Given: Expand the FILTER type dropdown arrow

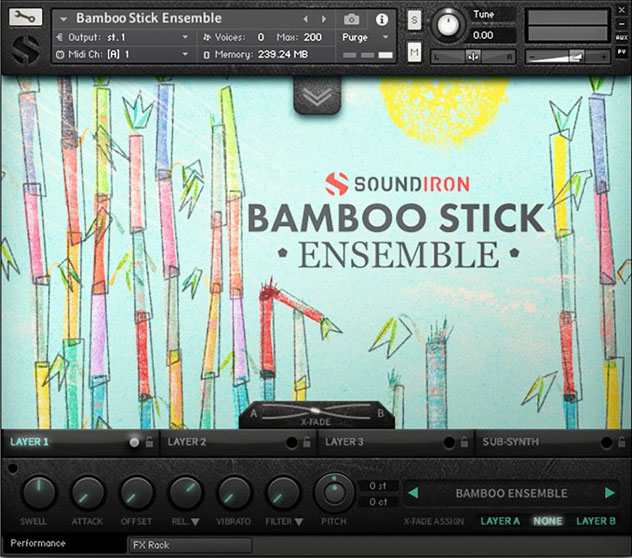Looking at the screenshot, I should 299,521.
